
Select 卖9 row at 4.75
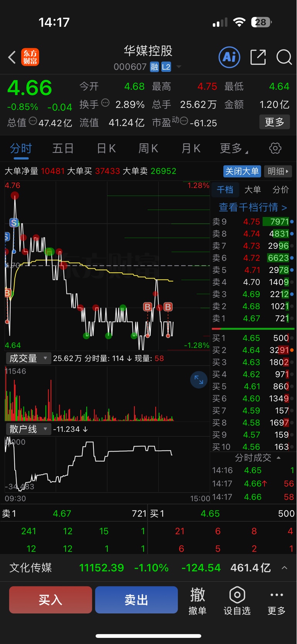click(x=253, y=222)
